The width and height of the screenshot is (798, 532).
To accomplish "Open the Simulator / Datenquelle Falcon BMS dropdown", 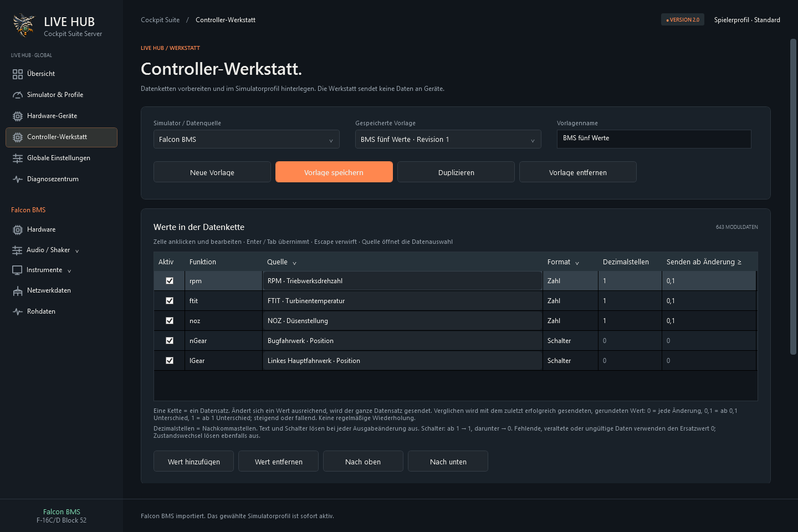I will coord(247,139).
